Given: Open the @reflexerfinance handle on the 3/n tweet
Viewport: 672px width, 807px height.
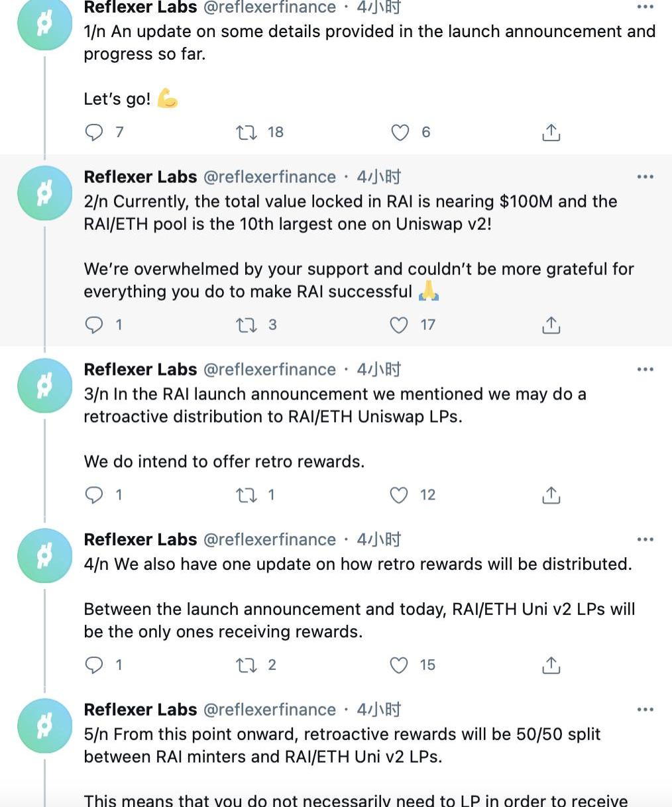Looking at the screenshot, I should pyautogui.click(x=270, y=370).
